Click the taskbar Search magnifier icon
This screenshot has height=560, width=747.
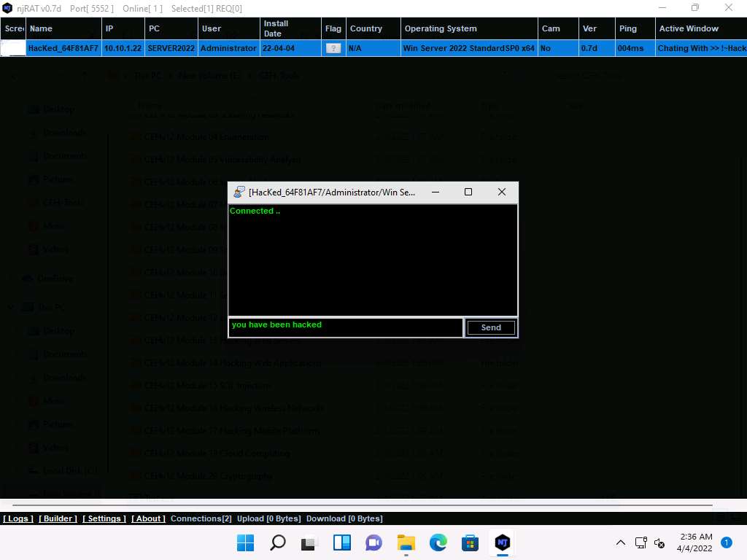[278, 542]
